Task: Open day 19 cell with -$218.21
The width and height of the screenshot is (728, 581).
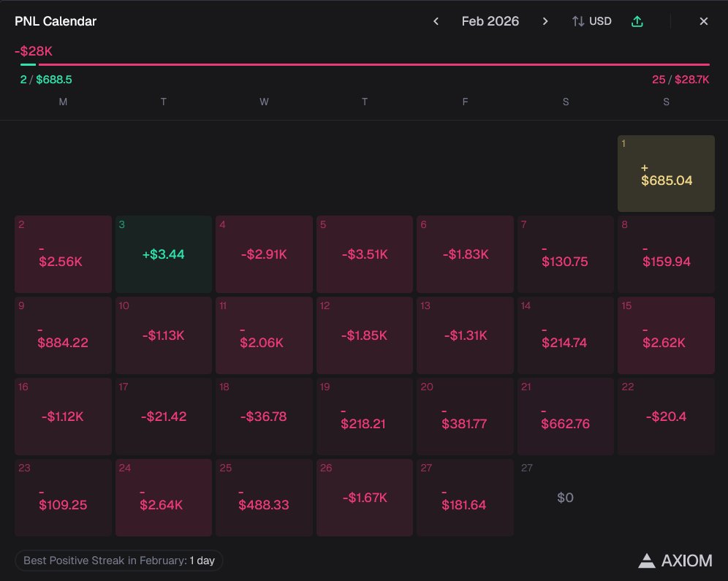Action: pos(365,417)
